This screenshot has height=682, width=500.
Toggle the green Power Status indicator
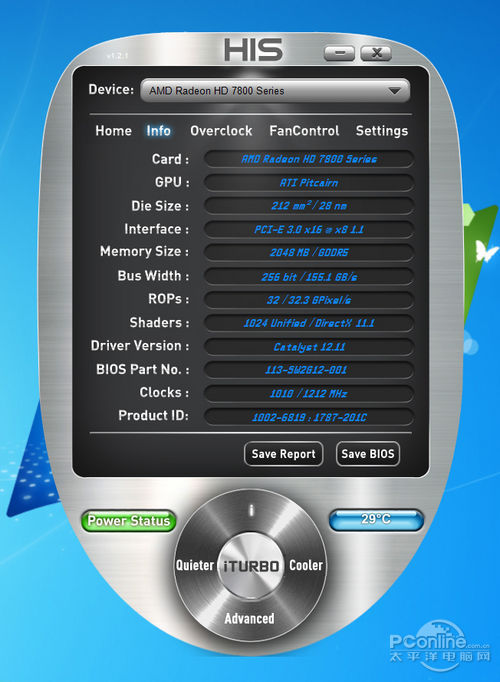[129, 521]
